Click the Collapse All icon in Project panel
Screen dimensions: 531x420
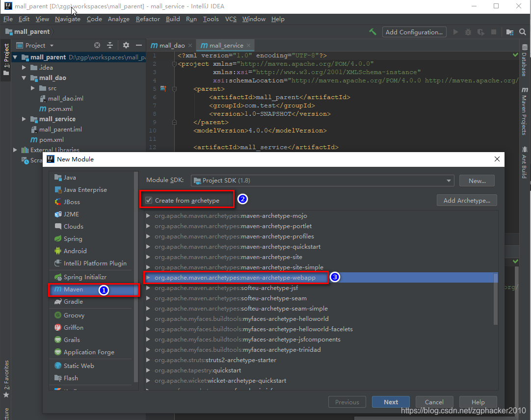click(x=110, y=45)
